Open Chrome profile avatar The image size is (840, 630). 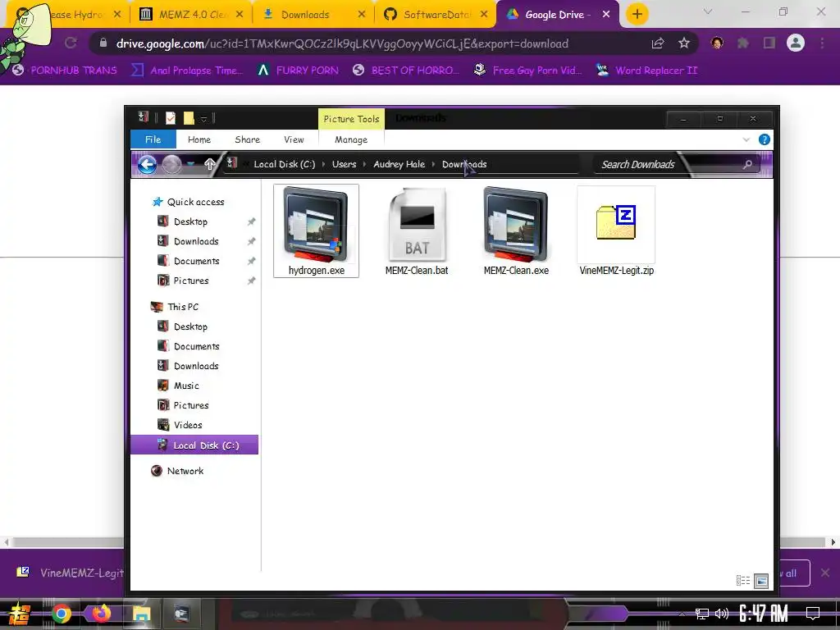pos(796,43)
